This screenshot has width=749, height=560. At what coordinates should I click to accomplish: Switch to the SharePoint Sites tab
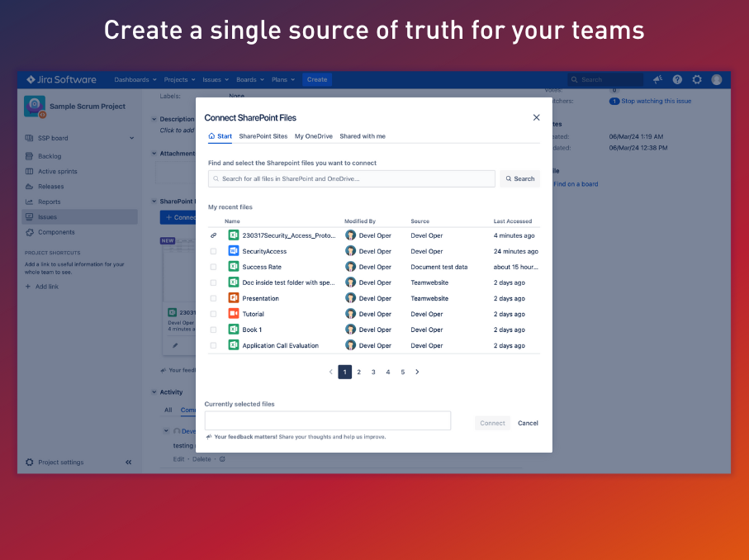[263, 136]
